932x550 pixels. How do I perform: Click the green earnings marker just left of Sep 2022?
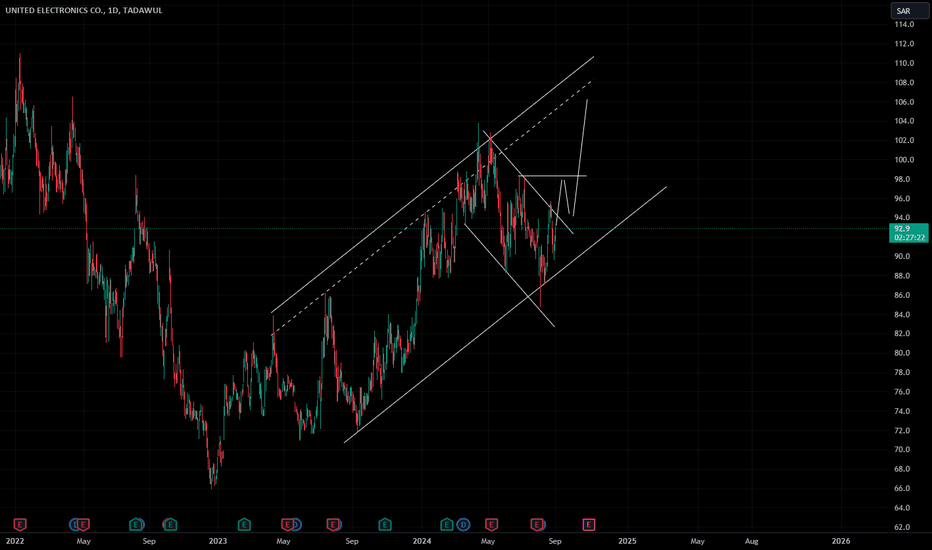(x=136, y=524)
